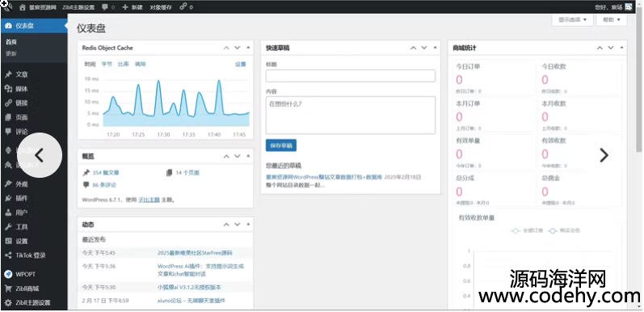Open the 用户 users sidebar icon
644x312 pixels.
coord(8,213)
